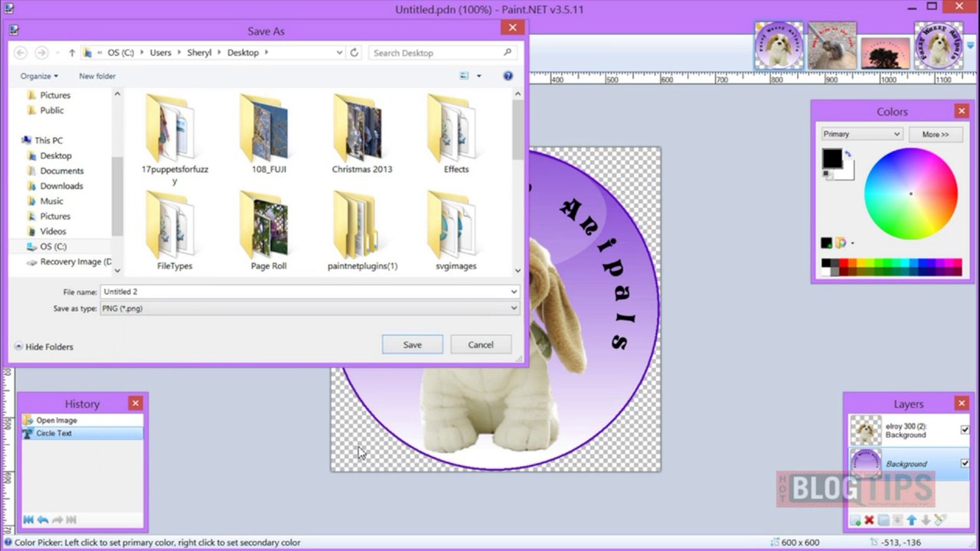980x551 pixels.
Task: Reset colors to black and white
Action: point(827,174)
